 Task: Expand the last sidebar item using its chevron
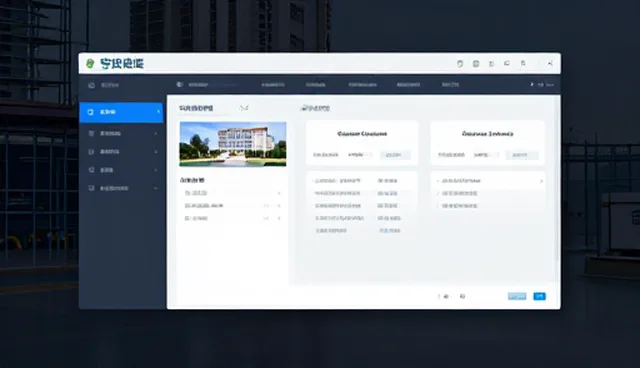point(156,188)
